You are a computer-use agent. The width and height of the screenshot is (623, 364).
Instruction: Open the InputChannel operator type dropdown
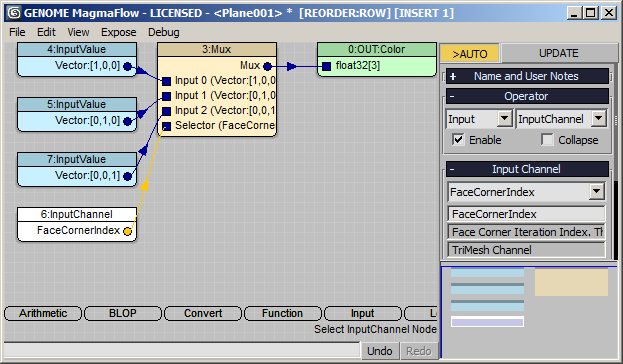(x=598, y=119)
